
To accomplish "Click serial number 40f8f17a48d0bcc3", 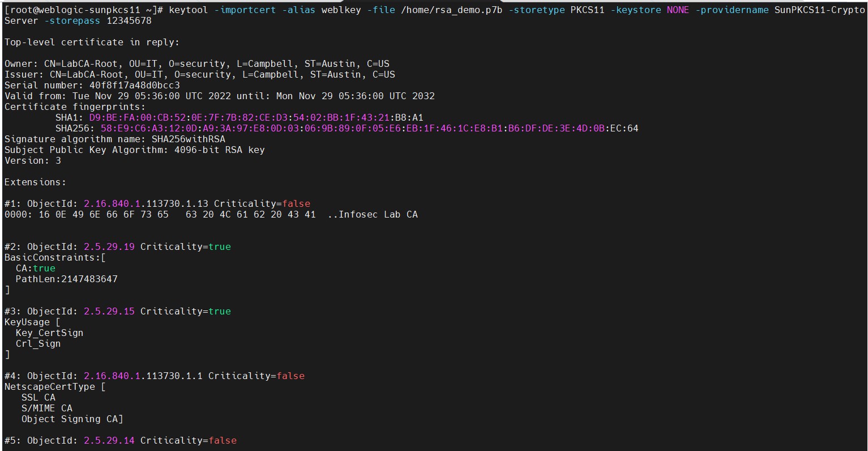I will point(135,86).
